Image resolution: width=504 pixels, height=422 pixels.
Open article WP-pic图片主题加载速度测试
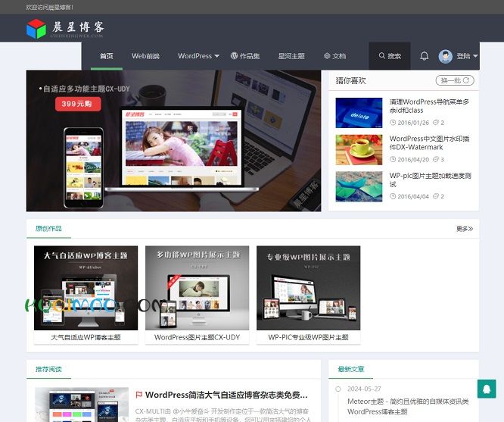coord(430,180)
